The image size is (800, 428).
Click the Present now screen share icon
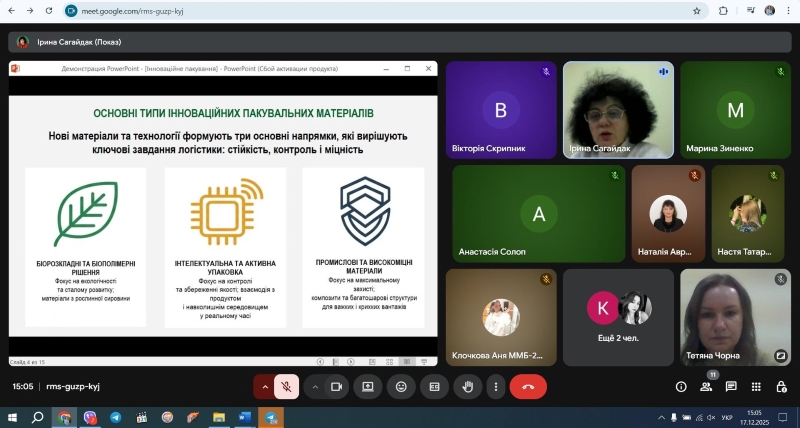(368, 386)
